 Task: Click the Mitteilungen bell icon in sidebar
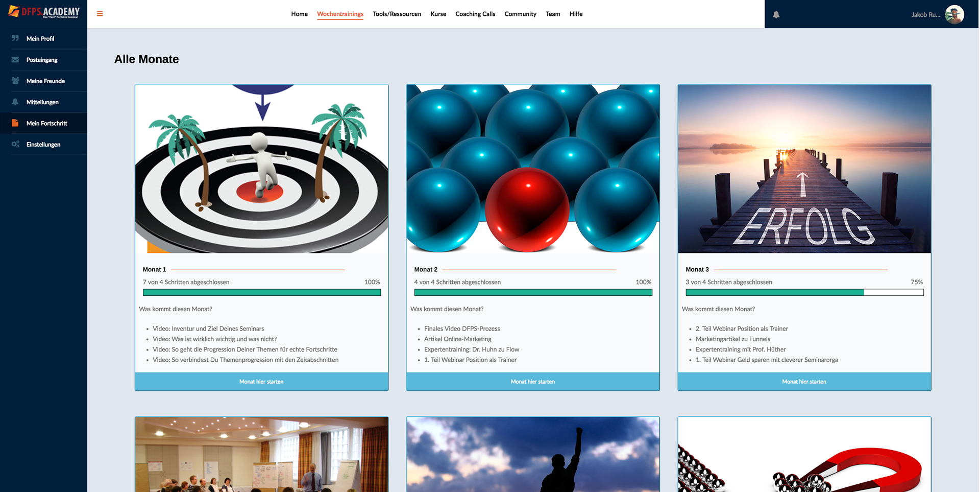tap(15, 102)
